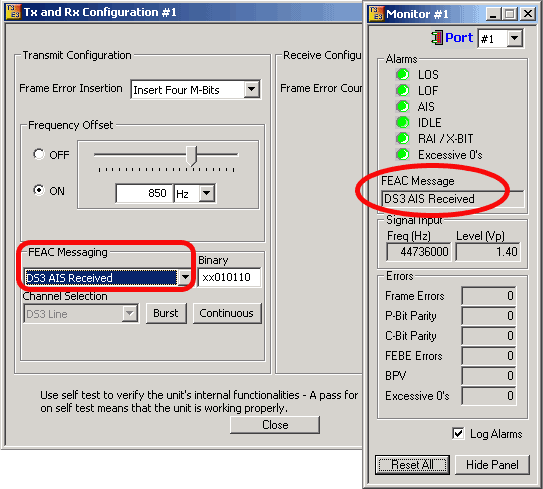Maximize the Monitor #1 window

pyautogui.click(x=510, y=14)
